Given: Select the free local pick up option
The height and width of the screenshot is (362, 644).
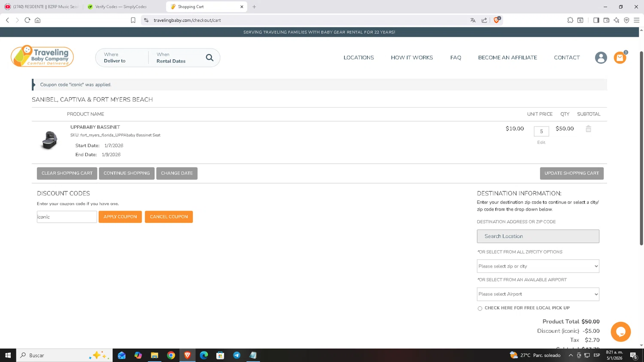Looking at the screenshot, I should point(480,308).
